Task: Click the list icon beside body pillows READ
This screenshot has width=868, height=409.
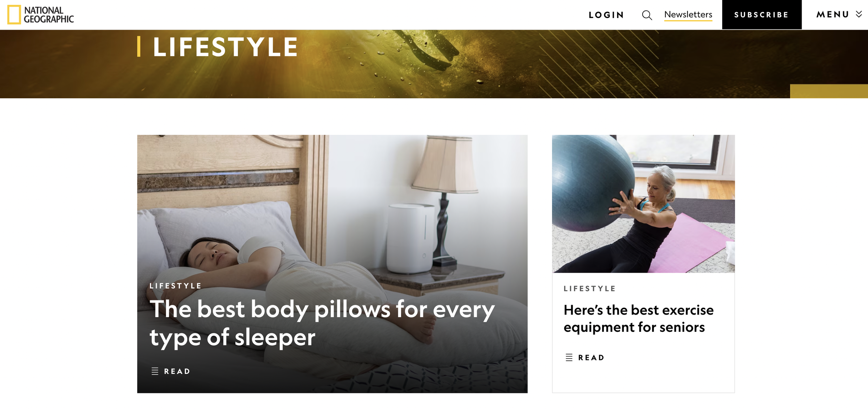Action: click(155, 371)
